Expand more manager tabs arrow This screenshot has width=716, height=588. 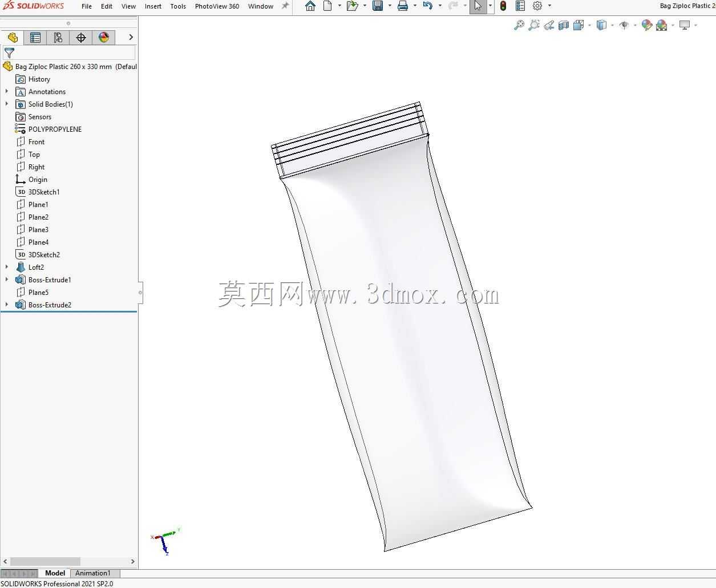tap(131, 37)
